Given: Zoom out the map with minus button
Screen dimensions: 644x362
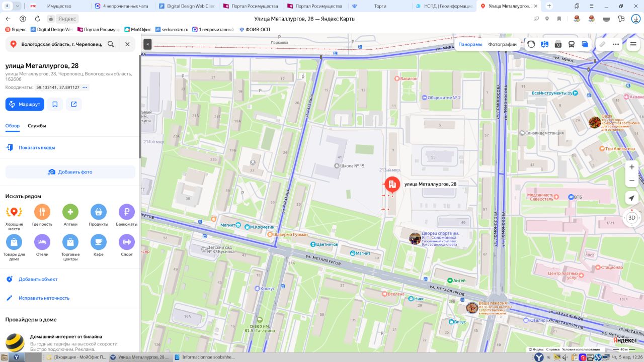Looking at the screenshot, I should pyautogui.click(x=632, y=180).
